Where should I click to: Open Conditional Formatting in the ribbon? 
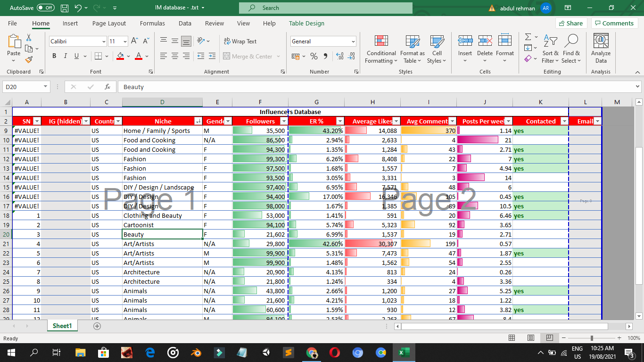click(x=381, y=49)
